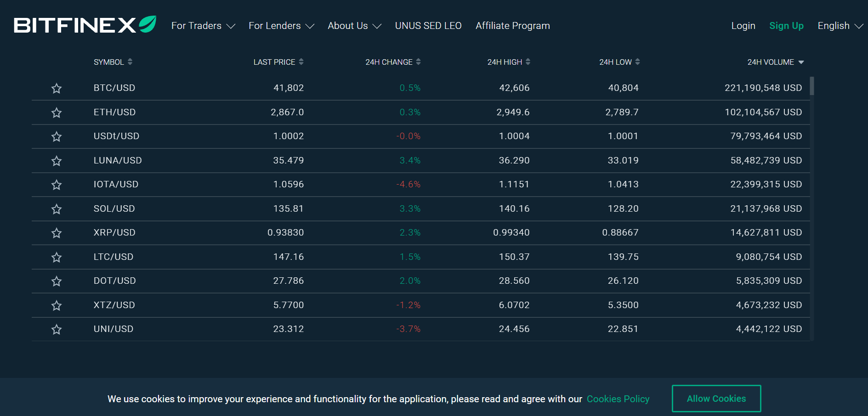This screenshot has width=868, height=416.
Task: Open the English language dropdown
Action: point(840,26)
